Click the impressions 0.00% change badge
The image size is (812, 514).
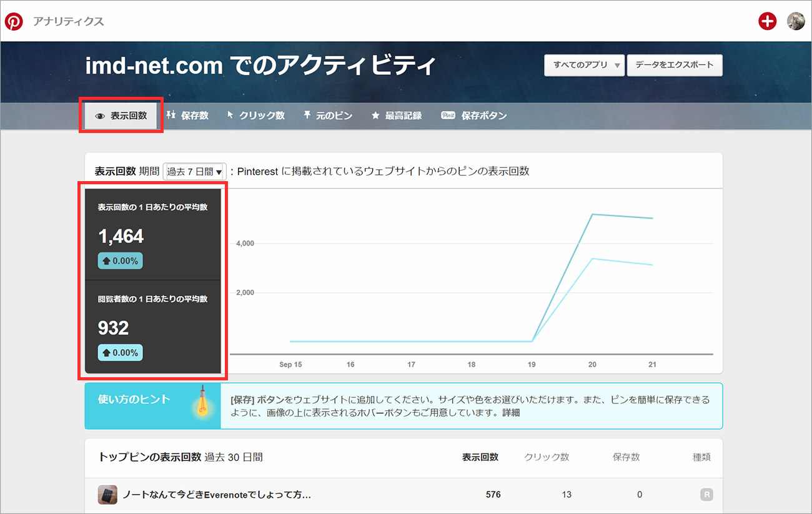click(120, 261)
